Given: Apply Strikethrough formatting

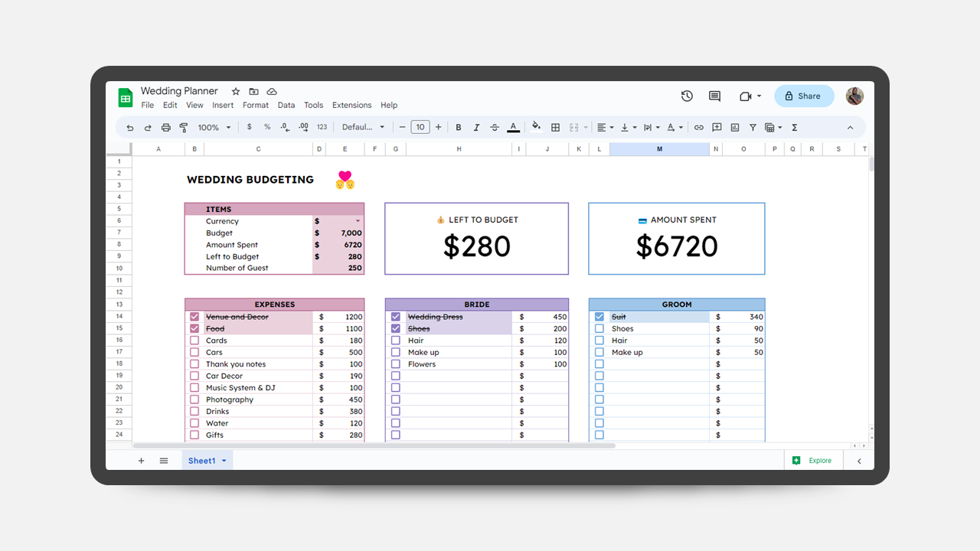Looking at the screenshot, I should point(495,128).
